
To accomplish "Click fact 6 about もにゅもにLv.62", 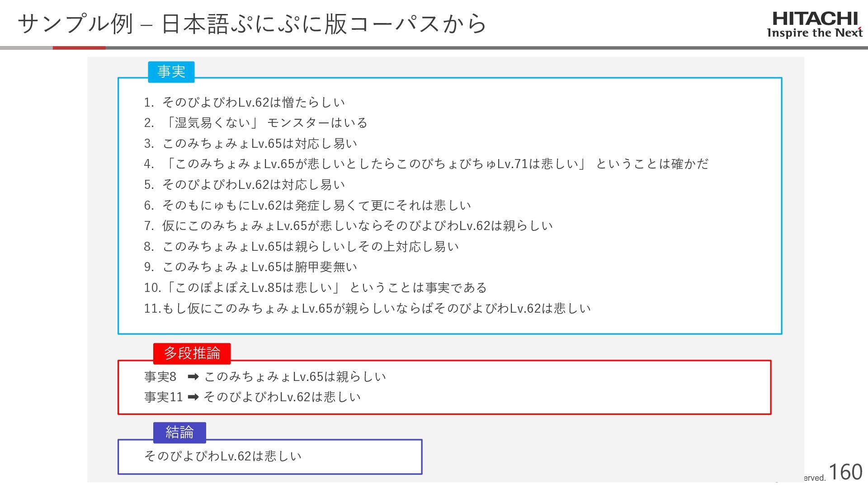I will (x=308, y=206).
